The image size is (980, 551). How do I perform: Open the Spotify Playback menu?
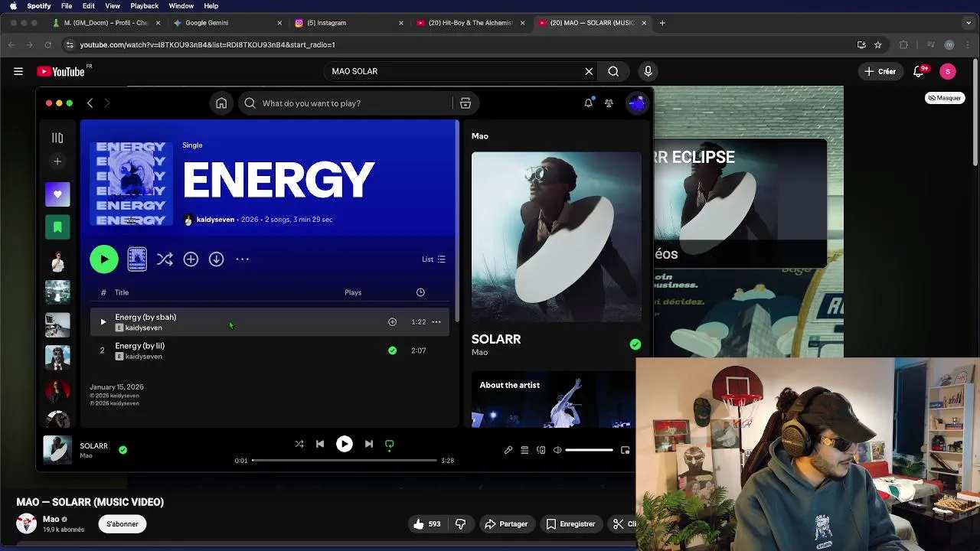[x=144, y=6]
